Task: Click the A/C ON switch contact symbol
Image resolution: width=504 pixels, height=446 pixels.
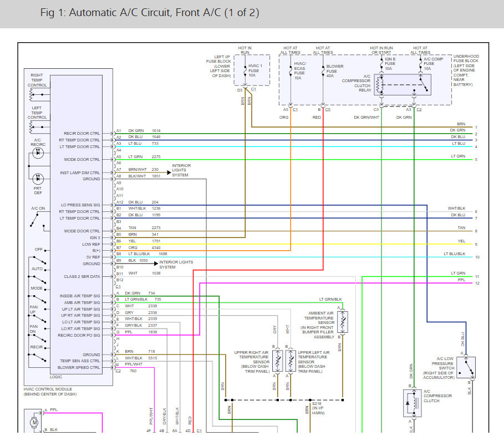Action: (x=38, y=221)
